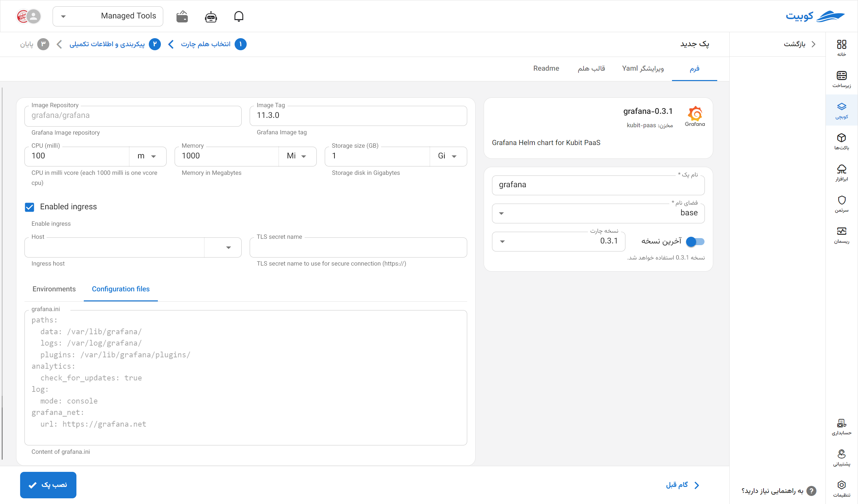The height and width of the screenshot is (504, 858).
Task: Toggle the Enabled ingress checkbox
Action: (x=29, y=207)
